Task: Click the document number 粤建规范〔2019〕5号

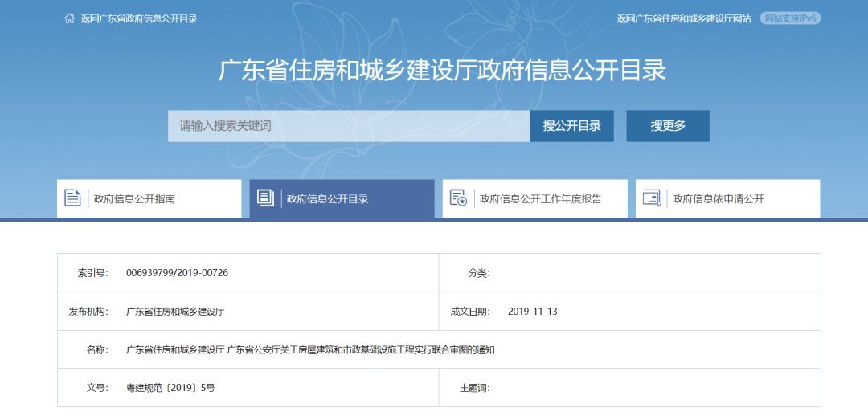Action: point(170,388)
